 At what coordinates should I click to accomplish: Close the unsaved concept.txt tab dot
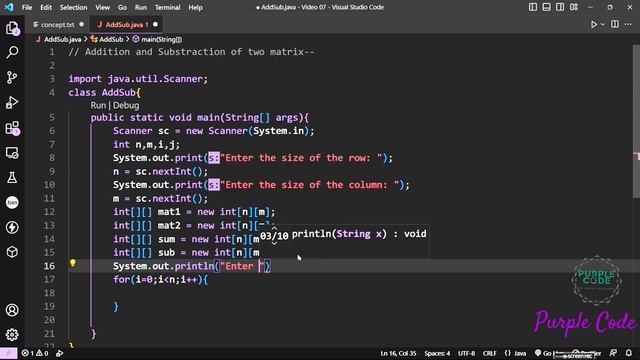click(x=82, y=24)
